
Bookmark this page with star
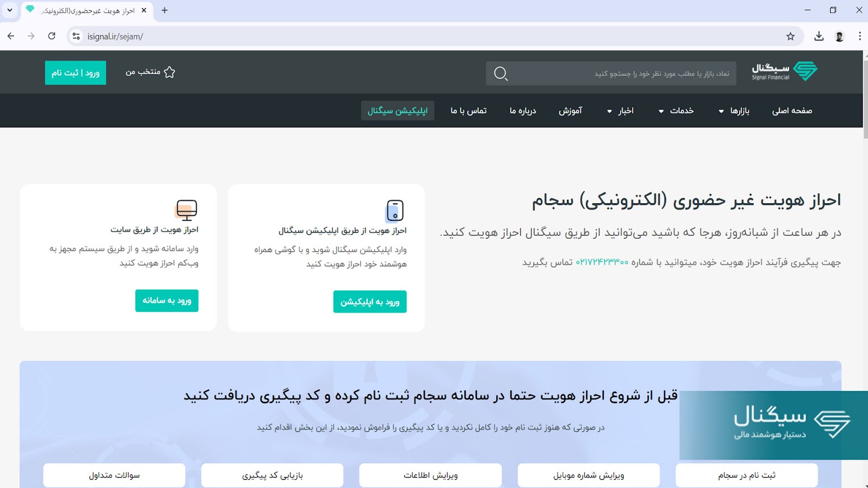pyautogui.click(x=790, y=36)
